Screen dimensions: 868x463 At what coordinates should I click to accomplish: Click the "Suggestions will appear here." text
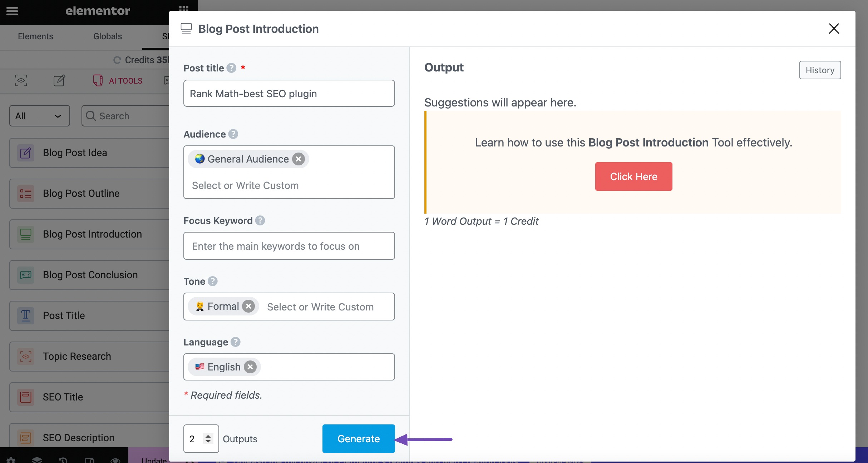500,103
